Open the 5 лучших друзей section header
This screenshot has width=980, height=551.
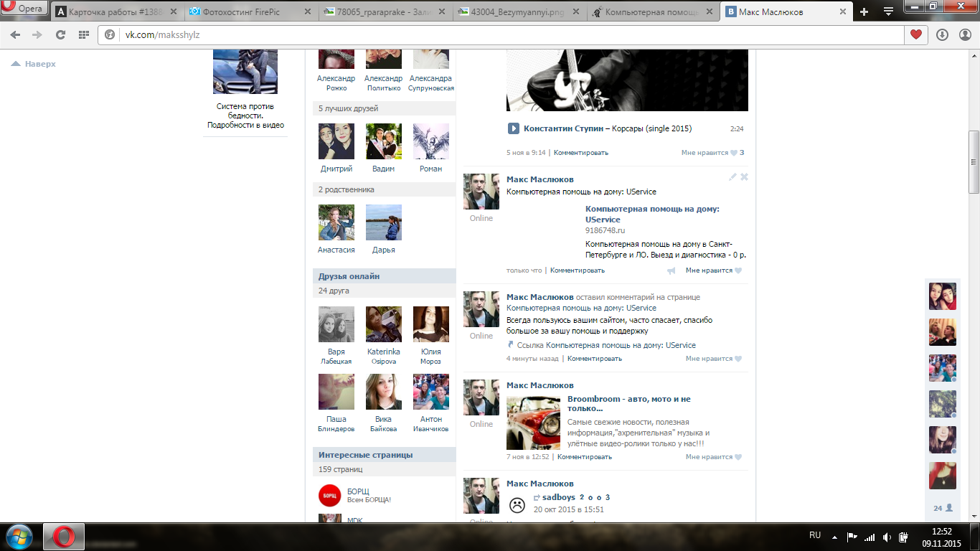point(384,108)
